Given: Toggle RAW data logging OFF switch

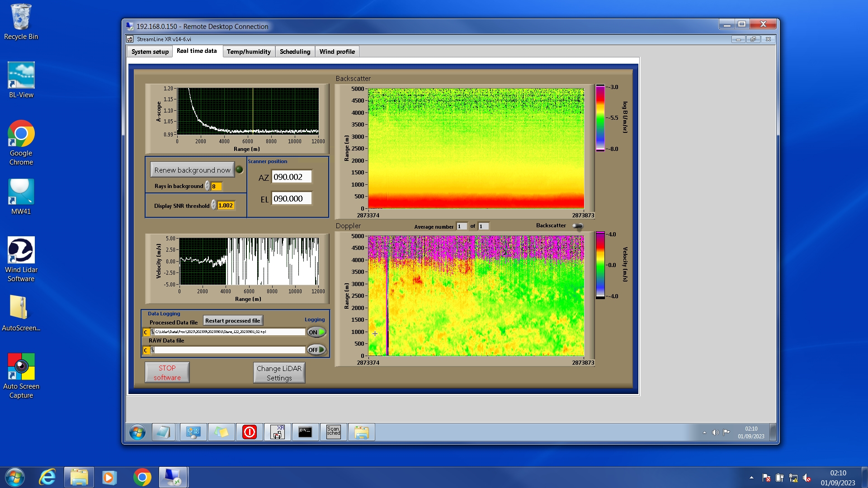Looking at the screenshot, I should 316,350.
